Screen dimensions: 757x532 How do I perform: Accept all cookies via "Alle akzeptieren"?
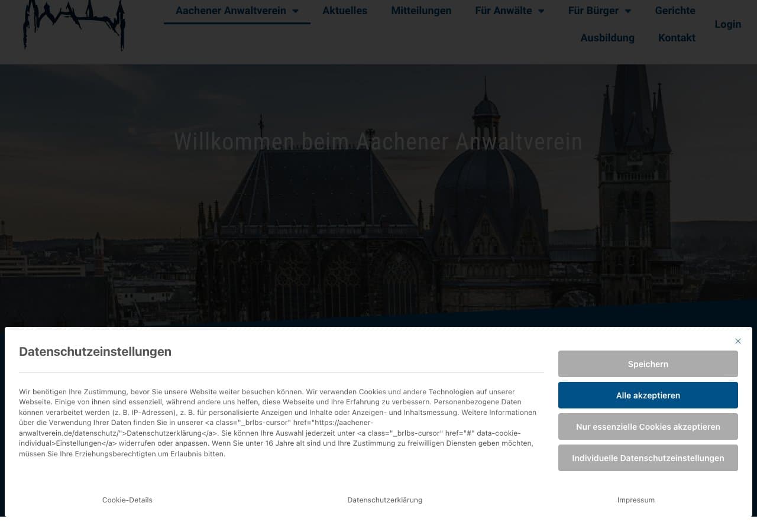click(x=648, y=395)
